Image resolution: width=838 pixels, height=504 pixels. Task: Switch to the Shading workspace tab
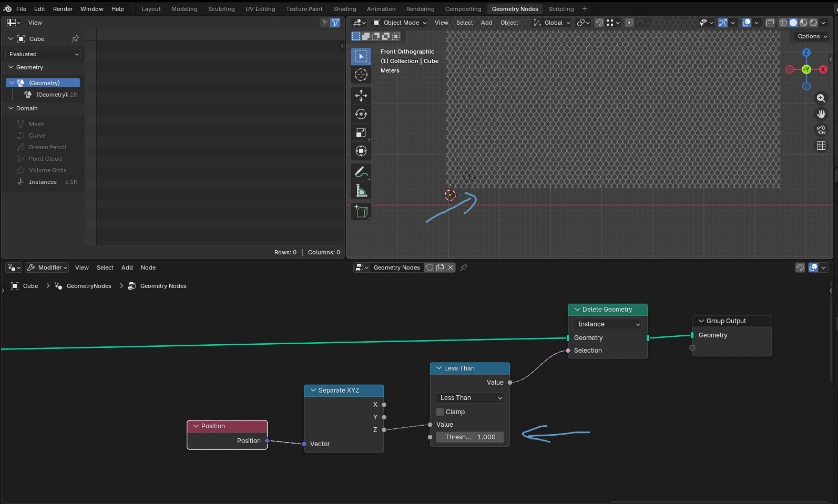344,9
